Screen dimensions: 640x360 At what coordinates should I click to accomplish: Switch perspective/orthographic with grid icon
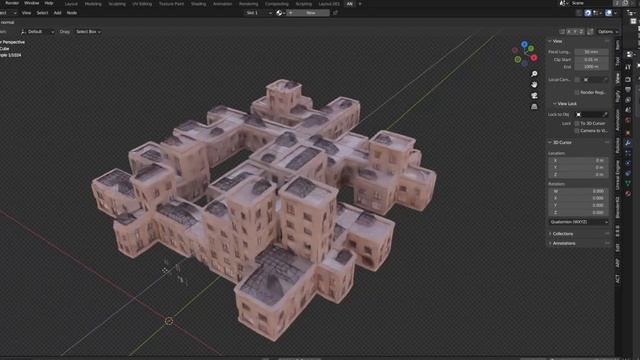pyautogui.click(x=534, y=107)
